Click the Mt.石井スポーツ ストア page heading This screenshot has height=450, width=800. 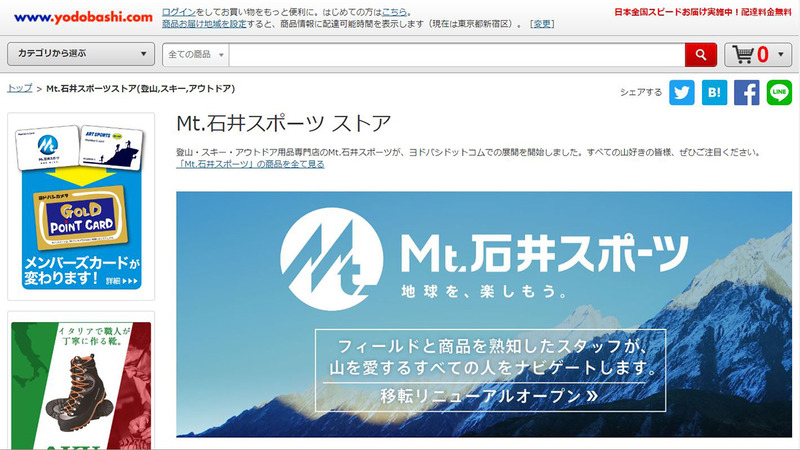click(x=284, y=123)
